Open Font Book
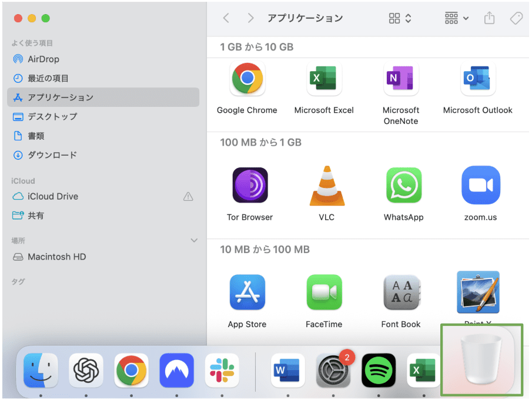532x400 pixels. coord(401,292)
